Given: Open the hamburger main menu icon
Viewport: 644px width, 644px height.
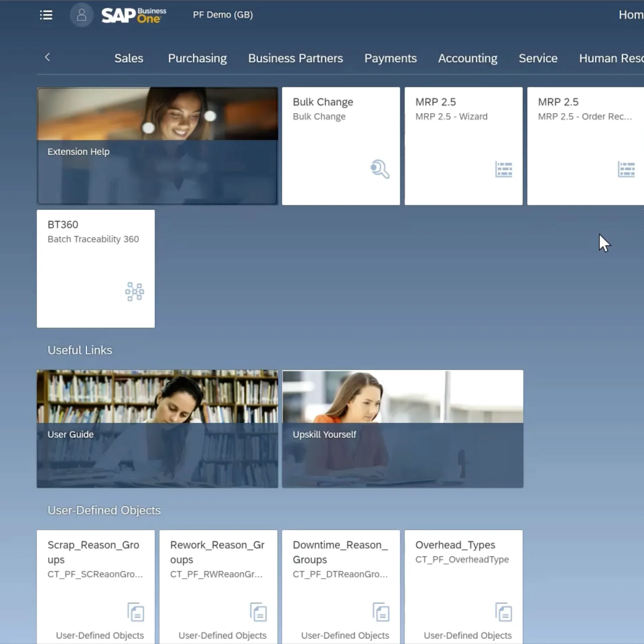Looking at the screenshot, I should coord(46,15).
